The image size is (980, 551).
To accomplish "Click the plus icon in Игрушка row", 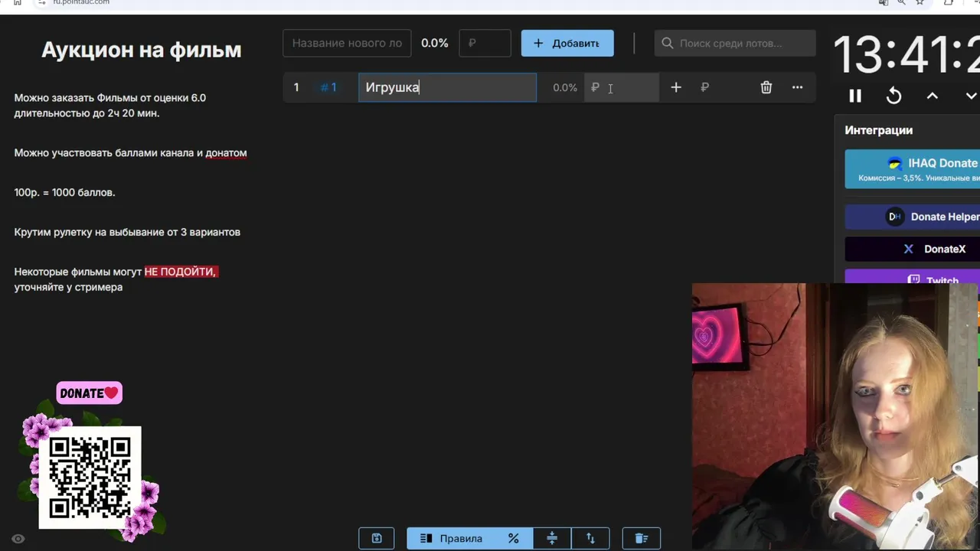I will pyautogui.click(x=676, y=87).
